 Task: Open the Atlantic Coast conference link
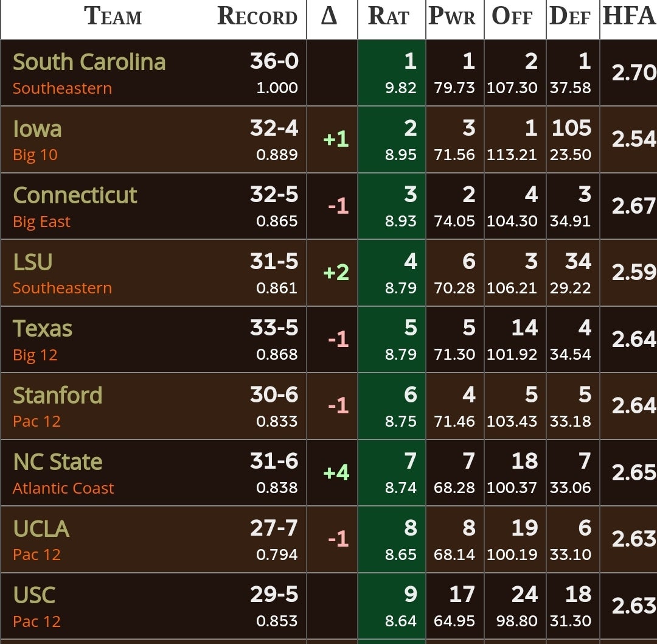[63, 488]
